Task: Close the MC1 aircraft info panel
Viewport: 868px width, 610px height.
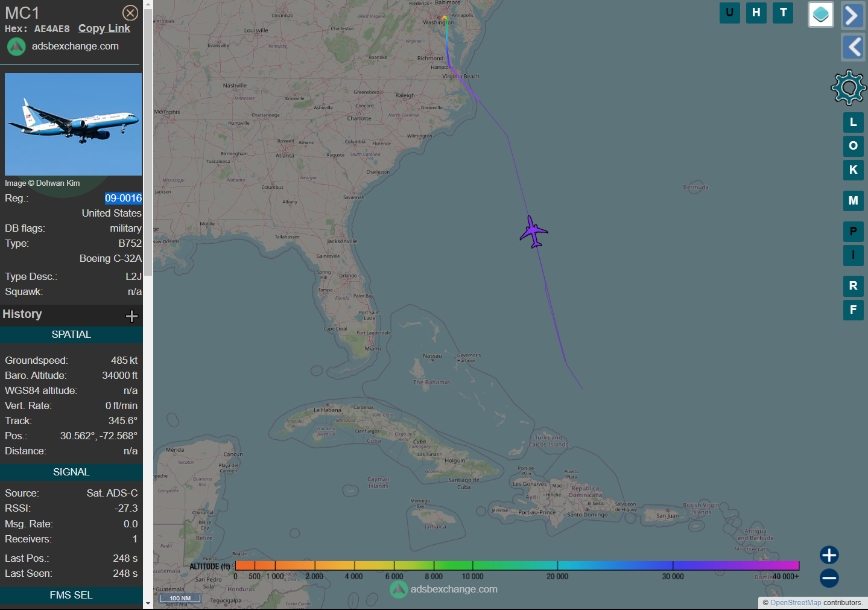Action: [x=130, y=13]
